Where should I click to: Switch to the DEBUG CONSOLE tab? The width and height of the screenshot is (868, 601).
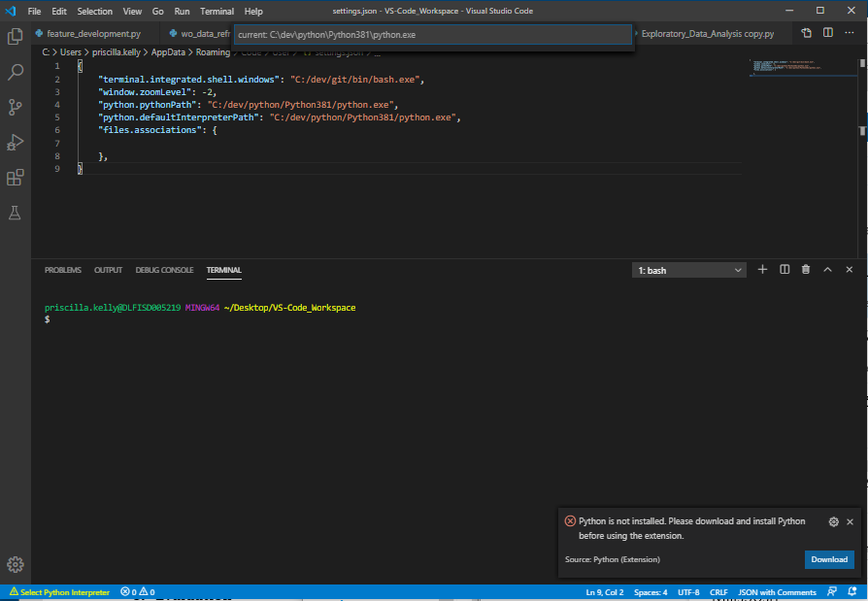pyautogui.click(x=164, y=270)
